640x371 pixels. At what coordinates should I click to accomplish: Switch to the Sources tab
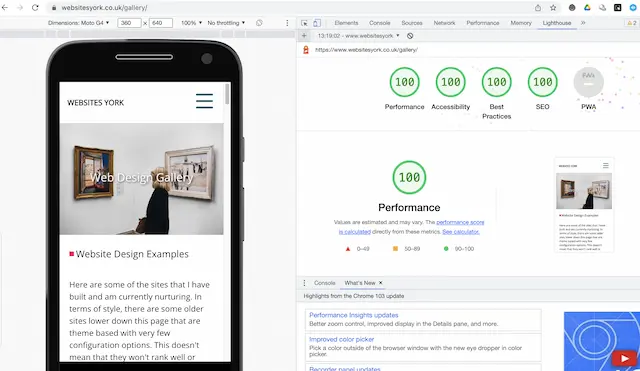(412, 23)
